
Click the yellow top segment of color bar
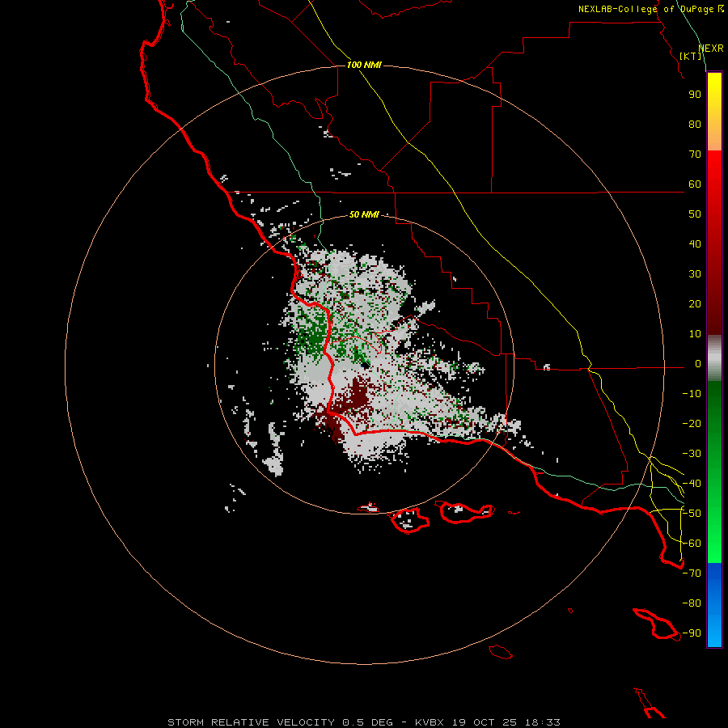click(714, 112)
